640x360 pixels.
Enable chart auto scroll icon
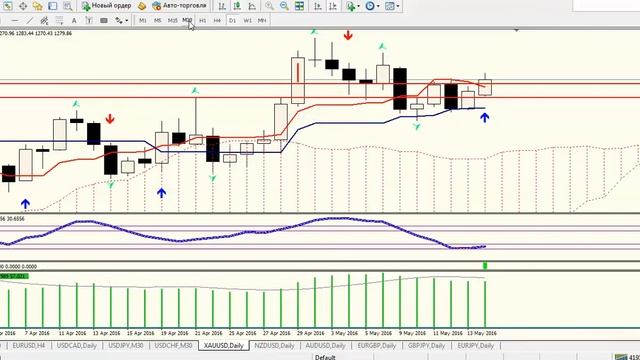[x=318, y=6]
